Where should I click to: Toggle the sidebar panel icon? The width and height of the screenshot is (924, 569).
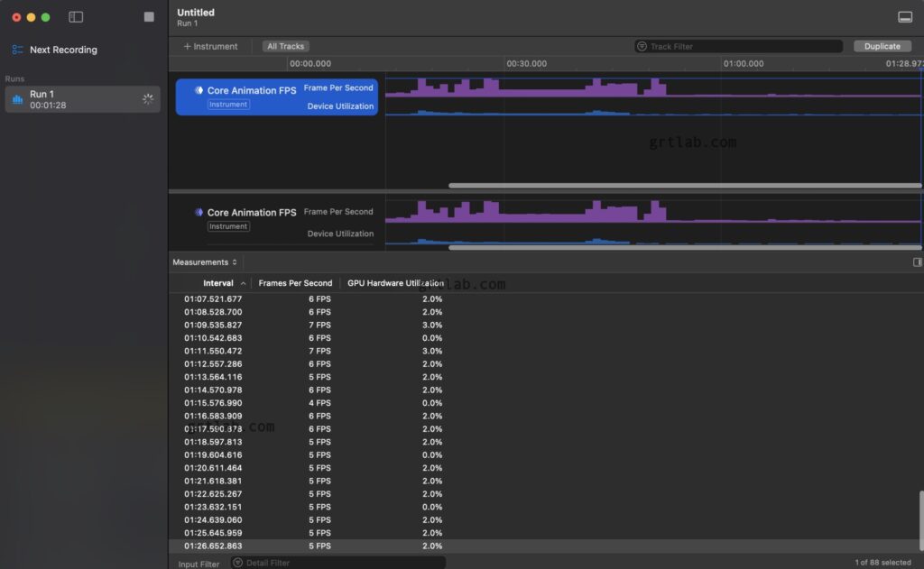(76, 17)
